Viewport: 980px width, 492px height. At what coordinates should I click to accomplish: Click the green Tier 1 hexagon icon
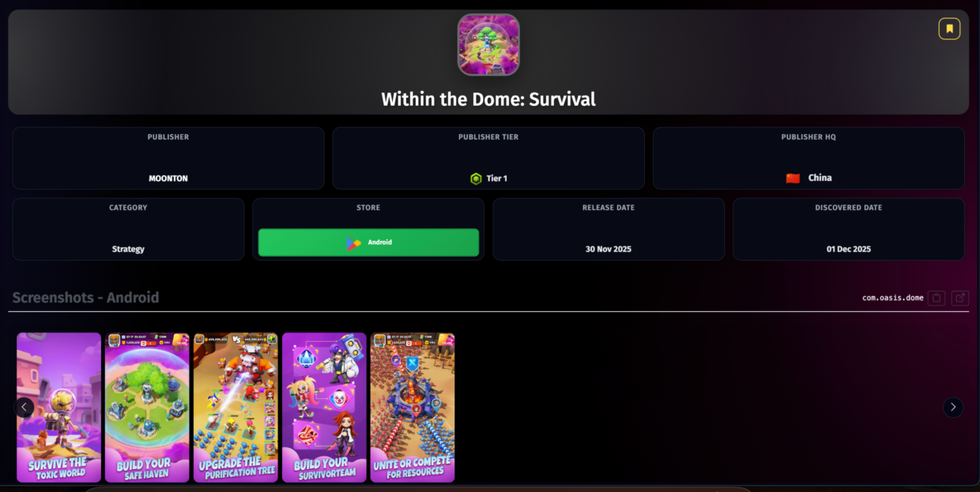[476, 178]
